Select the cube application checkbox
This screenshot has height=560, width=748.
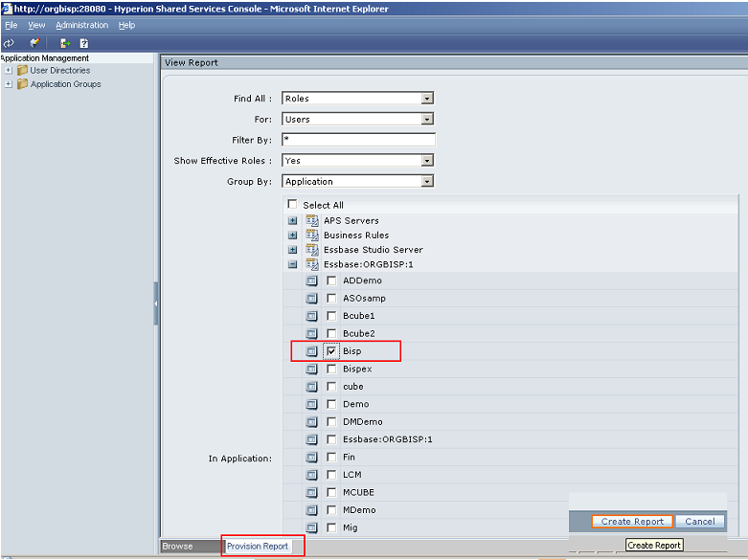point(331,387)
